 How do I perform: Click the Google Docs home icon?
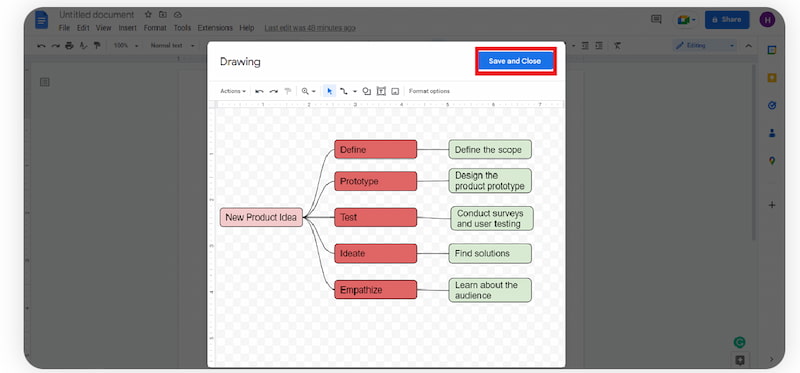(x=42, y=20)
